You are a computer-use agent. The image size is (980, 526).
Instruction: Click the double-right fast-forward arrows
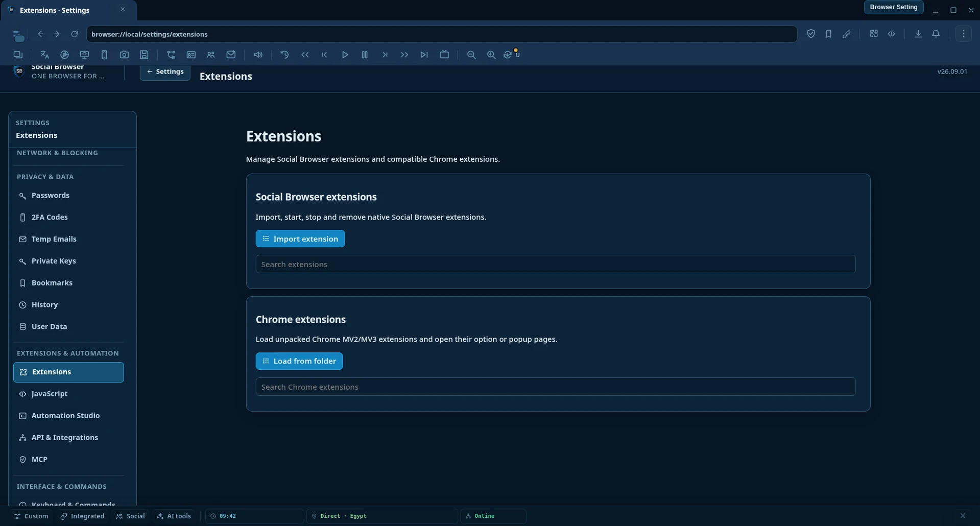[x=404, y=55]
